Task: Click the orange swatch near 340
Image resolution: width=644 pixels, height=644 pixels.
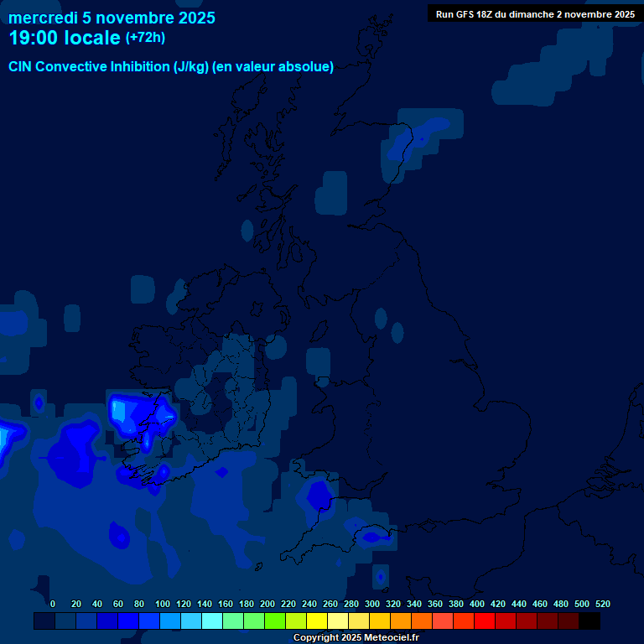Action: pos(422,621)
